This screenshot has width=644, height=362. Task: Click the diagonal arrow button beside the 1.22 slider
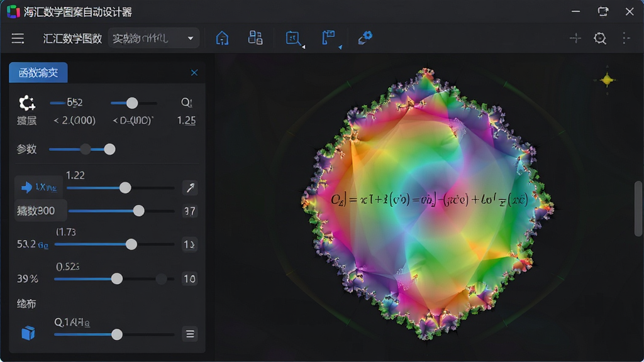click(x=190, y=188)
